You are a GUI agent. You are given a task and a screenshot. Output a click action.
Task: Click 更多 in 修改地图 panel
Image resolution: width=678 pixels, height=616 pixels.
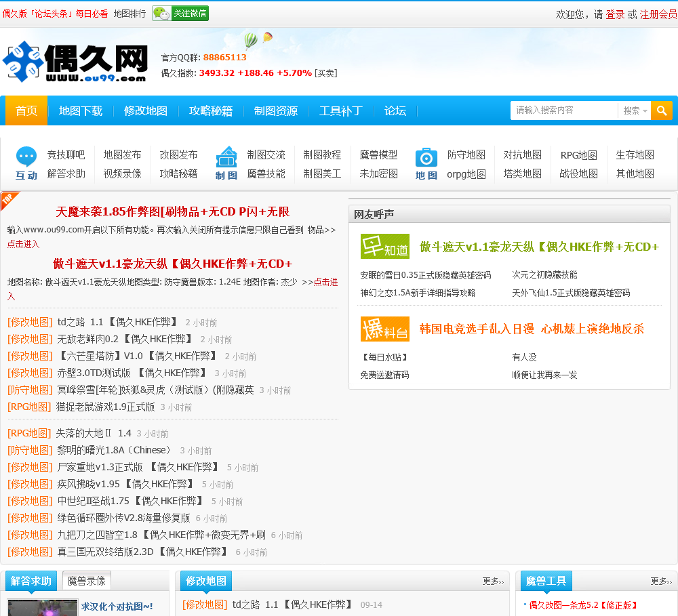tap(494, 581)
